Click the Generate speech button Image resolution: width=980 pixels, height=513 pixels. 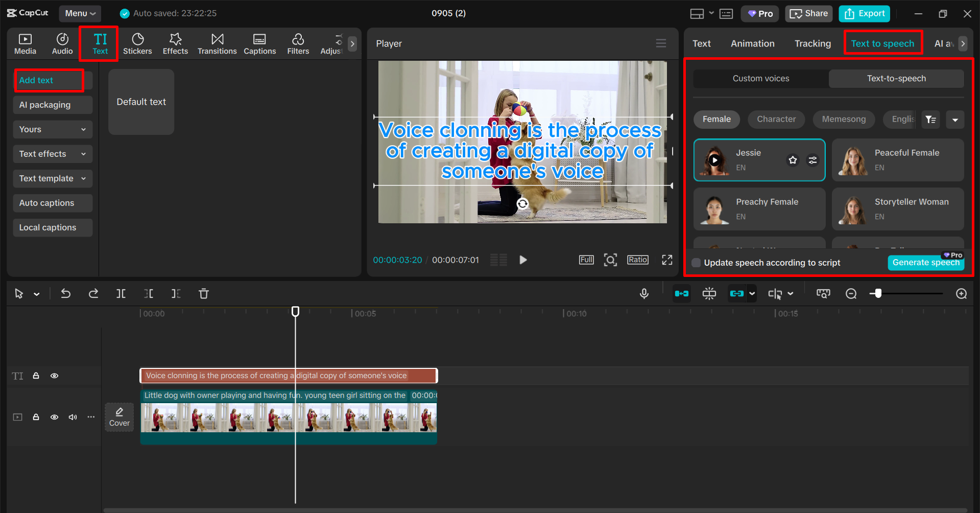[x=926, y=262]
